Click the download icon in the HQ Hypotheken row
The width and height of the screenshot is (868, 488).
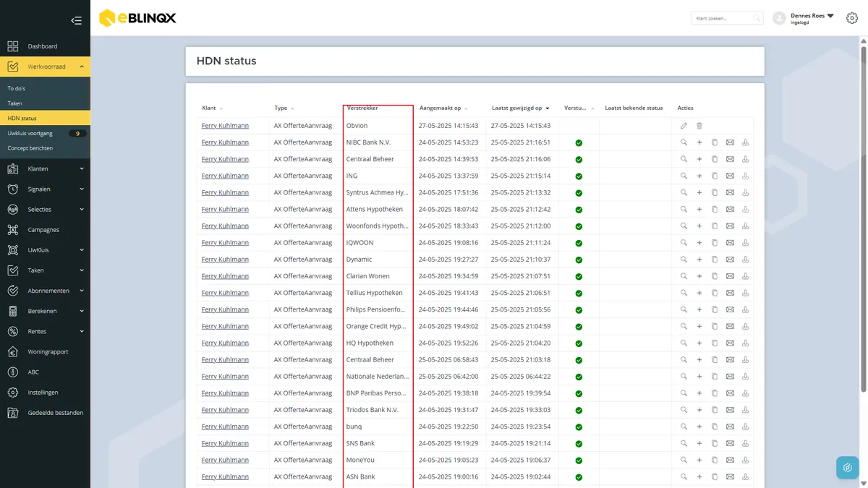pyautogui.click(x=746, y=343)
